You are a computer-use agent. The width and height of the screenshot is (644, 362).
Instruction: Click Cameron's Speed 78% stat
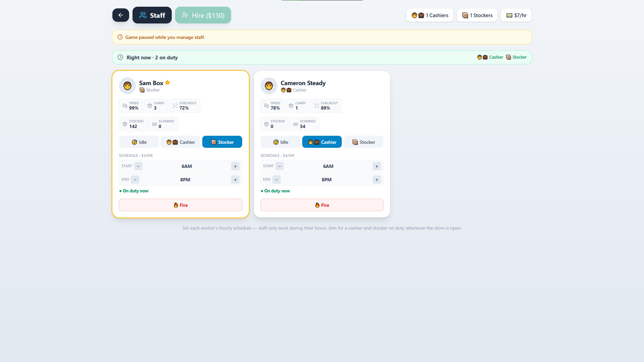272,106
